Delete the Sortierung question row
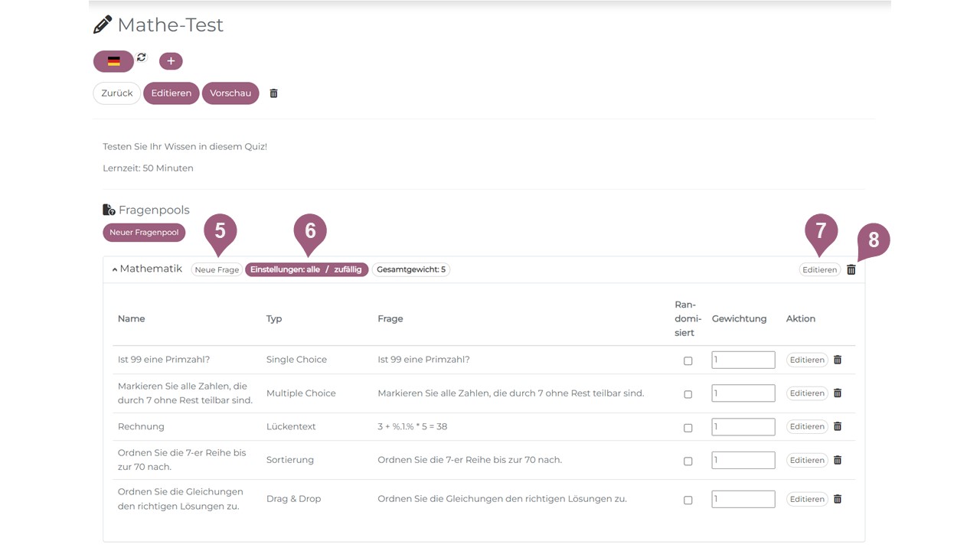Viewport: 980px width, 551px height. (x=838, y=460)
